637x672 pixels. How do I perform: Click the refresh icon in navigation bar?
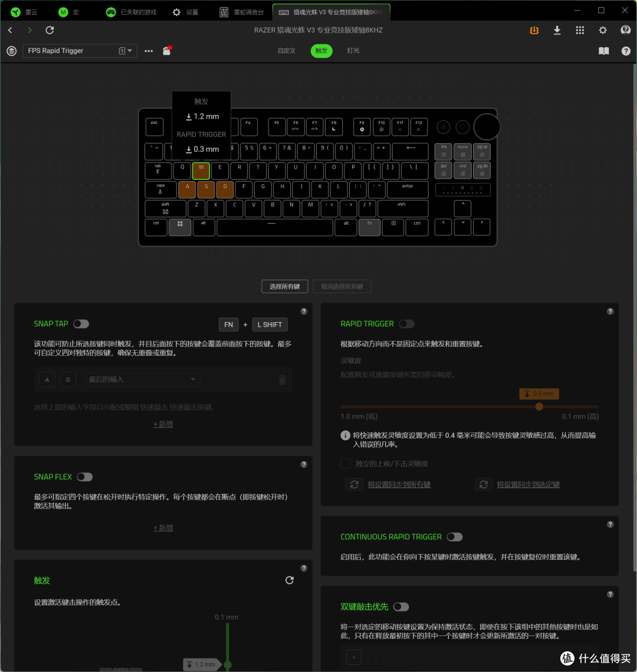pyautogui.click(x=50, y=30)
